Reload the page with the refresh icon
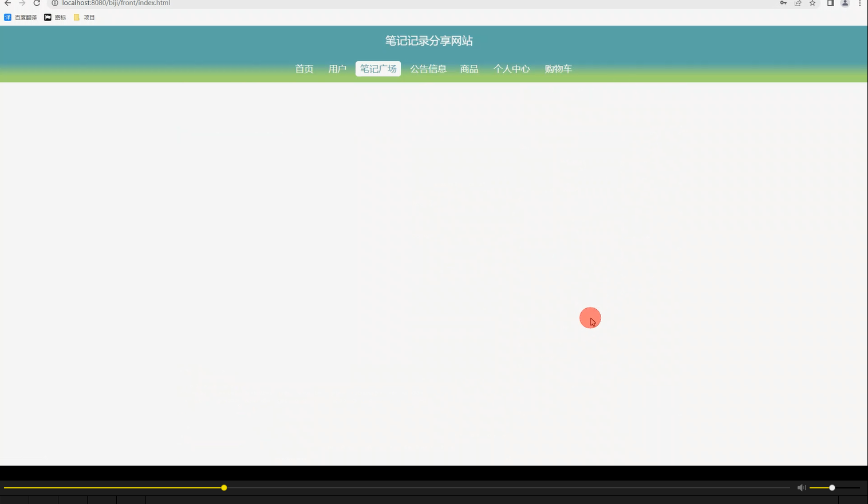 point(37,3)
